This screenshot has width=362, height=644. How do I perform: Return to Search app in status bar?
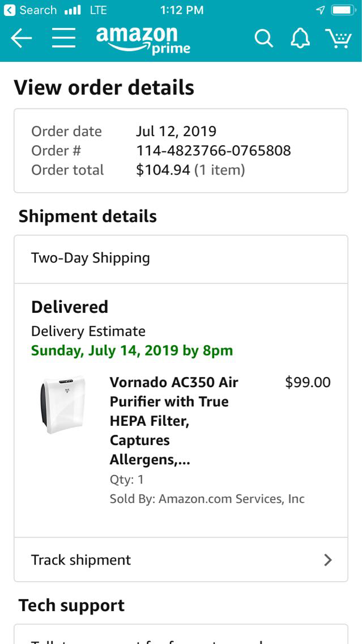click(x=31, y=10)
